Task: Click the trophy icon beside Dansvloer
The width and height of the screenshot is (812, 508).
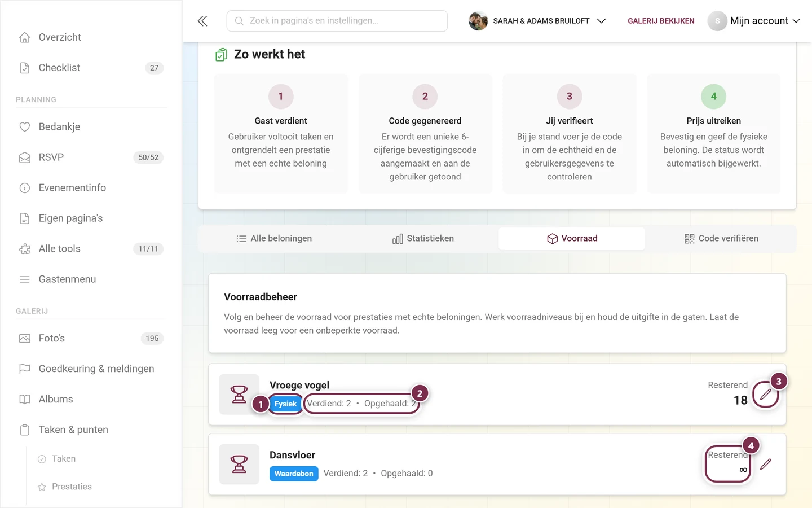Action: tap(239, 464)
